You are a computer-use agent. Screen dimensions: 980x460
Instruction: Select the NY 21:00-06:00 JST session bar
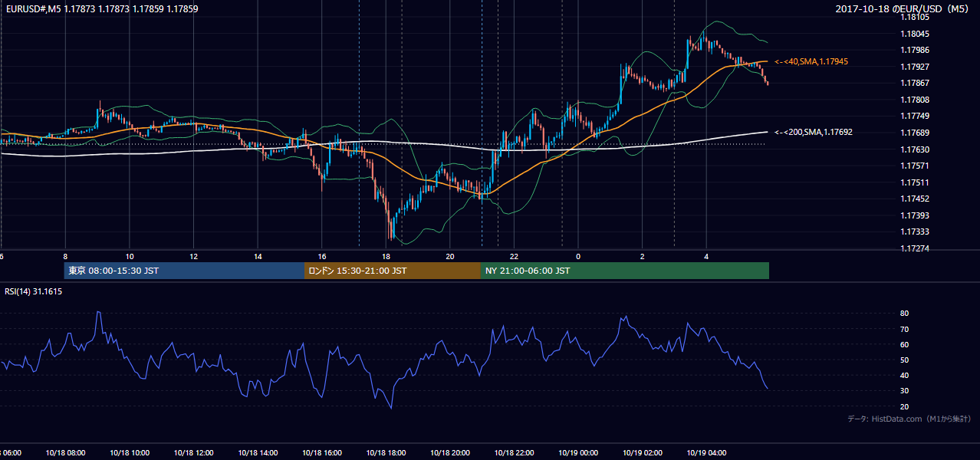[x=625, y=271]
